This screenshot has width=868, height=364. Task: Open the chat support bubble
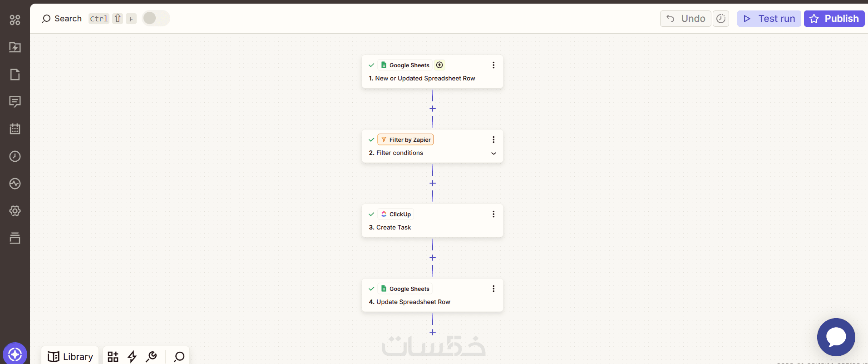click(836, 337)
